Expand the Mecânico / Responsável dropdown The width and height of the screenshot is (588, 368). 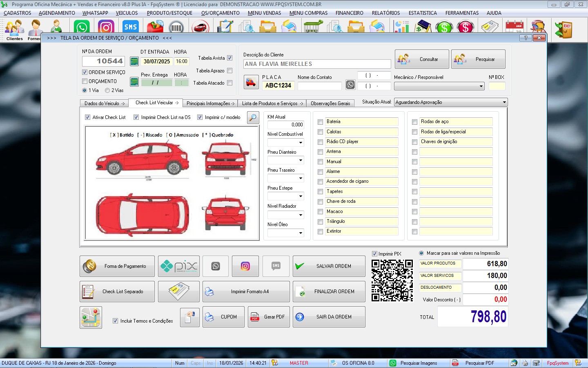[481, 86]
